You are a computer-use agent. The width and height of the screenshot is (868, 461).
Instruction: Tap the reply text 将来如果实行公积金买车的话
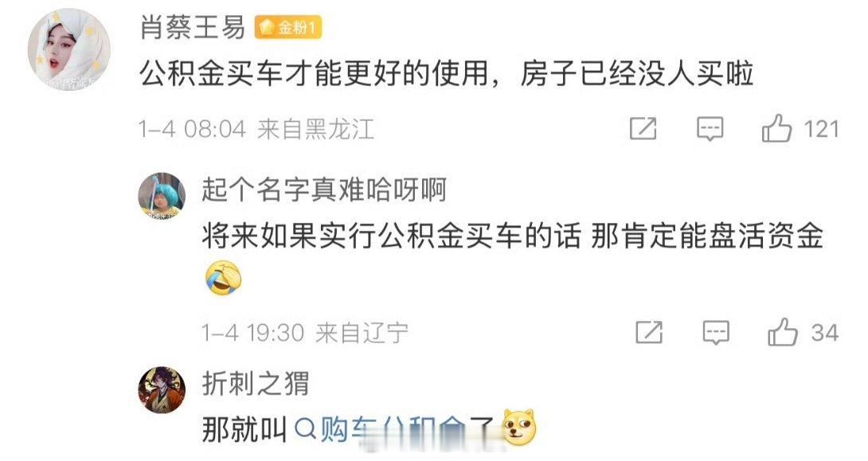pos(391,236)
